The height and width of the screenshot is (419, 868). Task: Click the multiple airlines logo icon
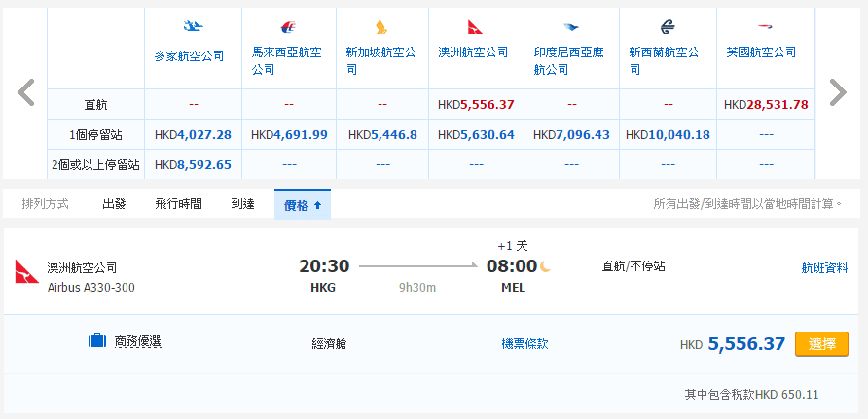coord(193,27)
